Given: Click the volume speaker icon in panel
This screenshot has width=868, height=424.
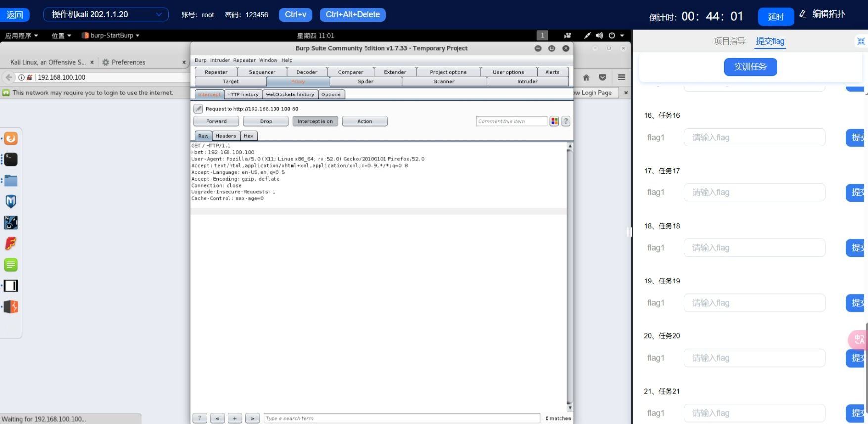Looking at the screenshot, I should tap(599, 36).
